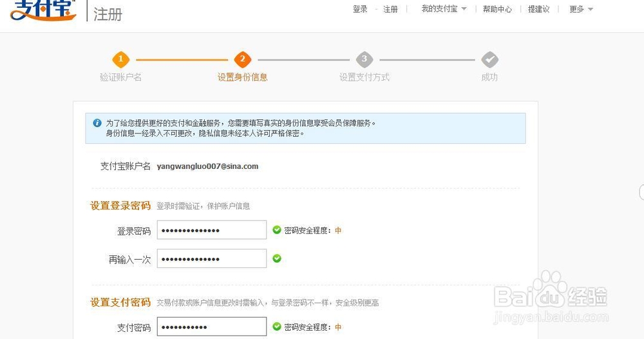Open the 更多 menu
Viewport: 644px width, 339px height.
(576, 9)
